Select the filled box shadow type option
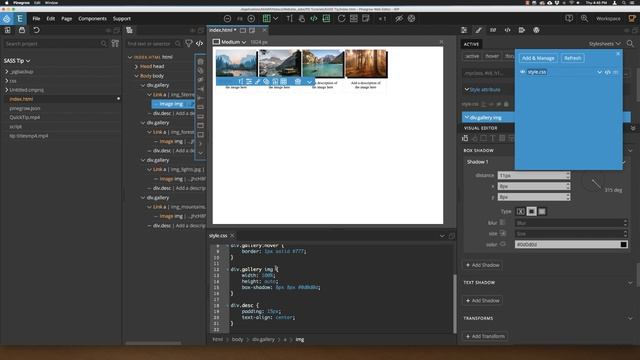Screen dimensions: 640x360 [x=531, y=211]
